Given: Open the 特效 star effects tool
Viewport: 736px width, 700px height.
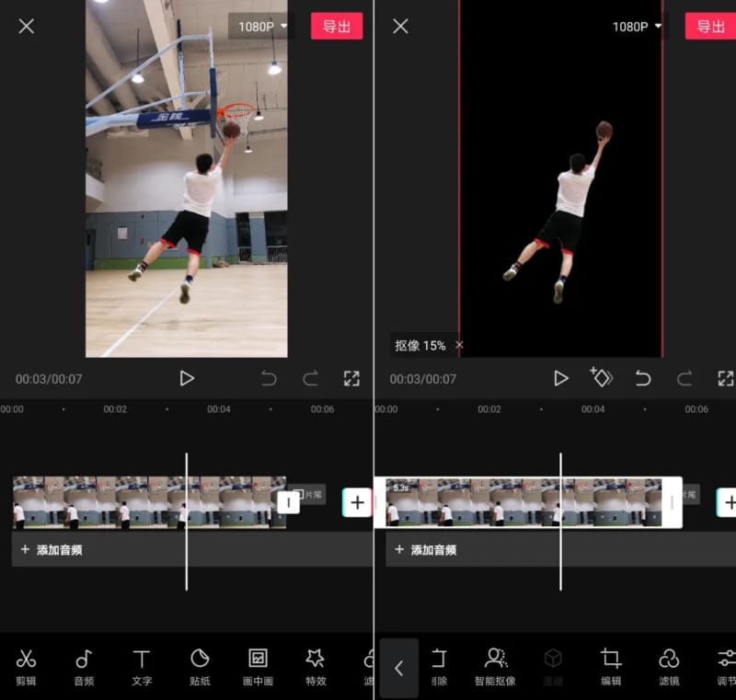Looking at the screenshot, I should (316, 667).
